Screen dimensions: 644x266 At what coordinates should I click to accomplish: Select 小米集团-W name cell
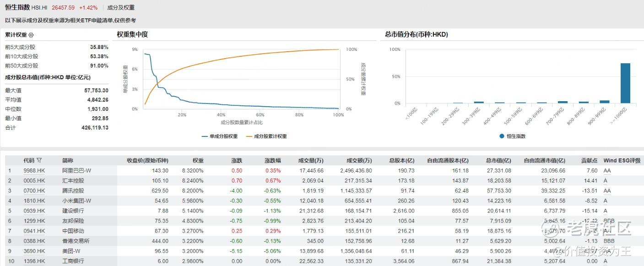click(76, 201)
